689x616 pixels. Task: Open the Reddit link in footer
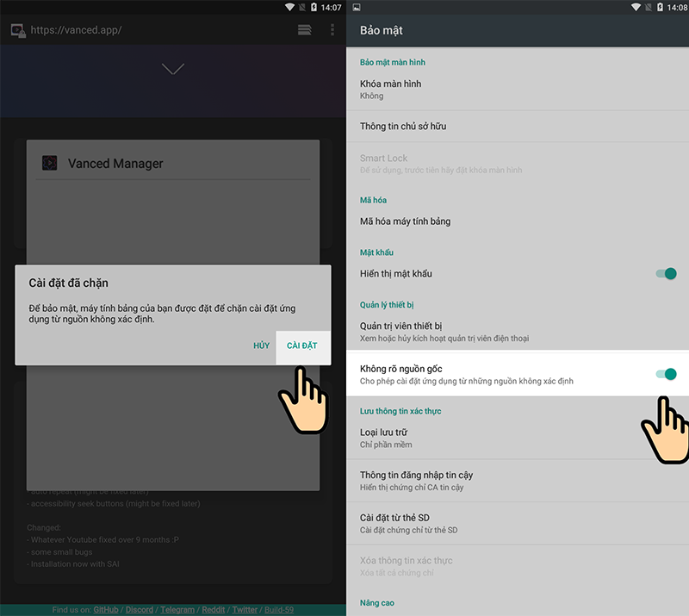213,610
